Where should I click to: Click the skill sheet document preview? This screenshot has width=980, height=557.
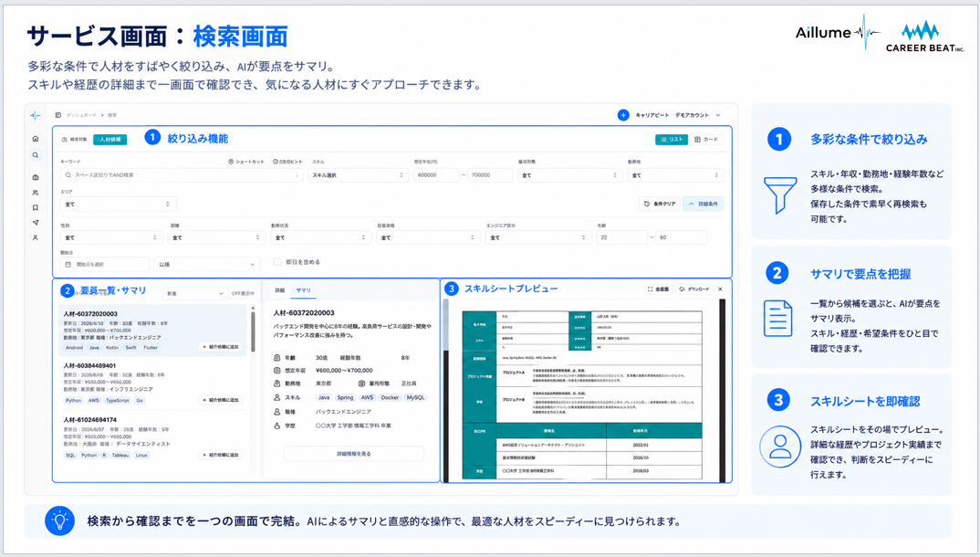coord(581,395)
